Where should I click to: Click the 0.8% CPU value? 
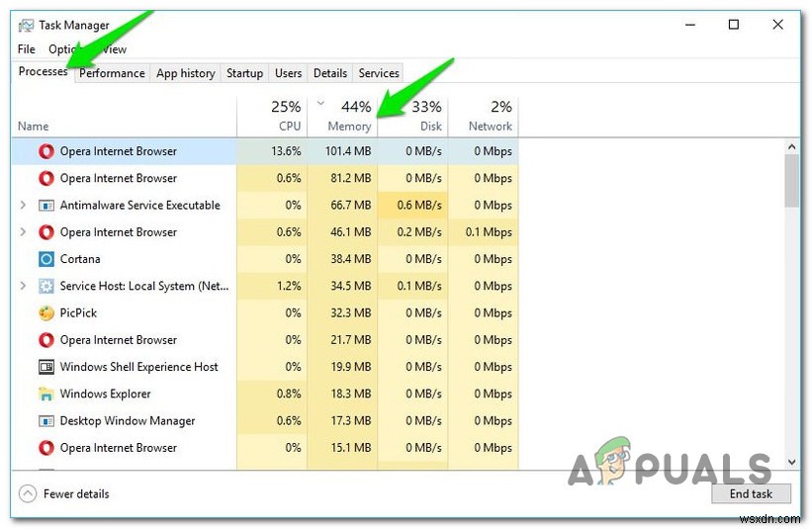pyautogui.click(x=289, y=394)
